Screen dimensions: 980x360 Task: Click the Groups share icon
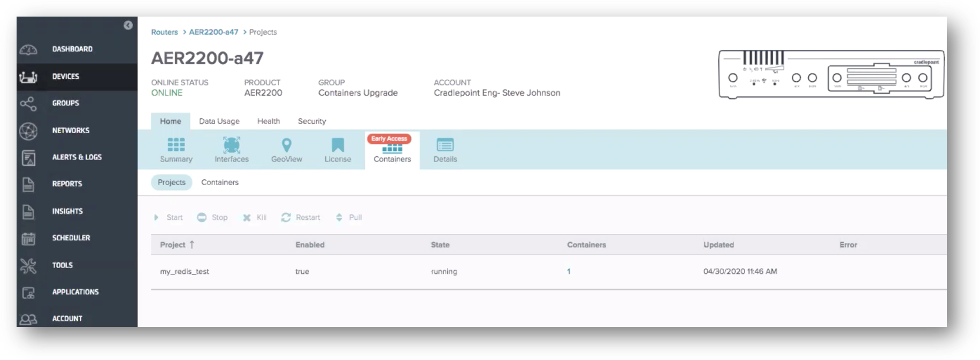[28, 103]
